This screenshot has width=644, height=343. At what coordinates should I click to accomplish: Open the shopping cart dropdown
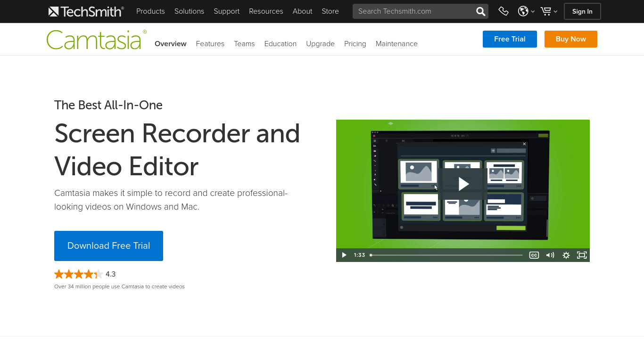(x=549, y=11)
